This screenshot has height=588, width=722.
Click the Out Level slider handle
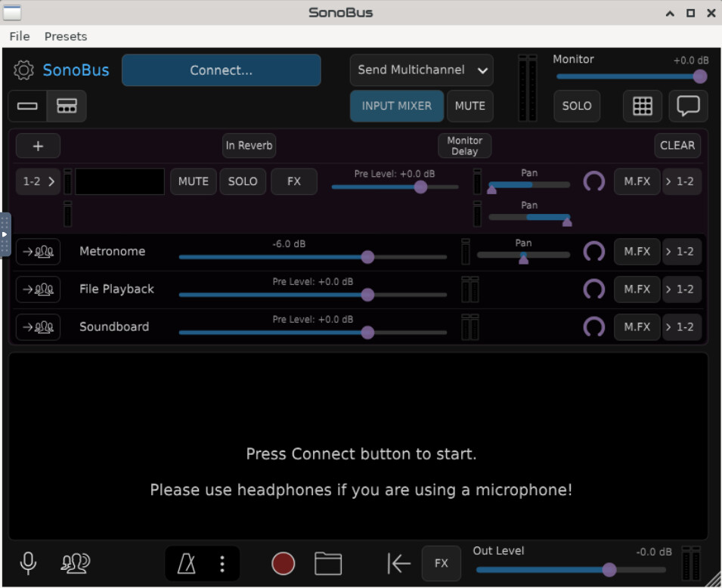609,570
